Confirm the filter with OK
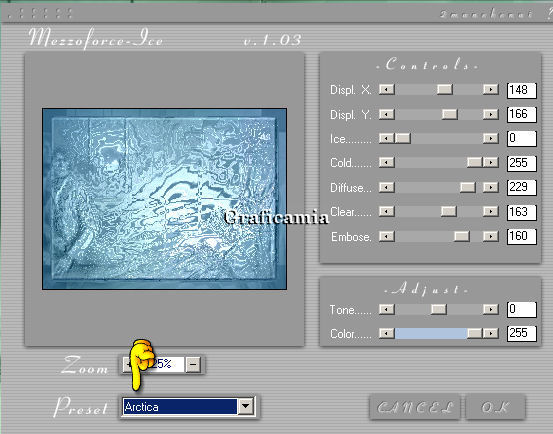Viewport: 553px width, 434px height. (x=496, y=407)
